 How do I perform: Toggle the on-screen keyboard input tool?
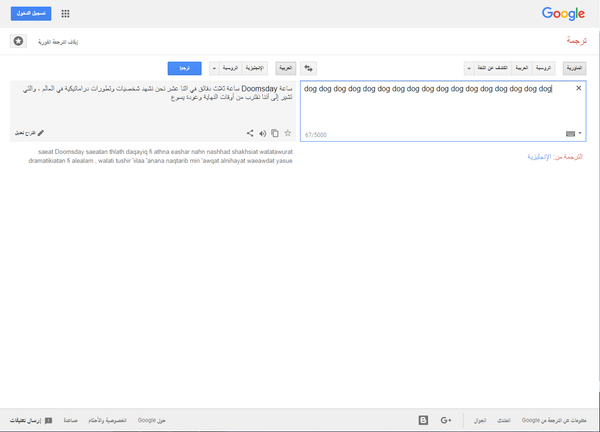569,132
